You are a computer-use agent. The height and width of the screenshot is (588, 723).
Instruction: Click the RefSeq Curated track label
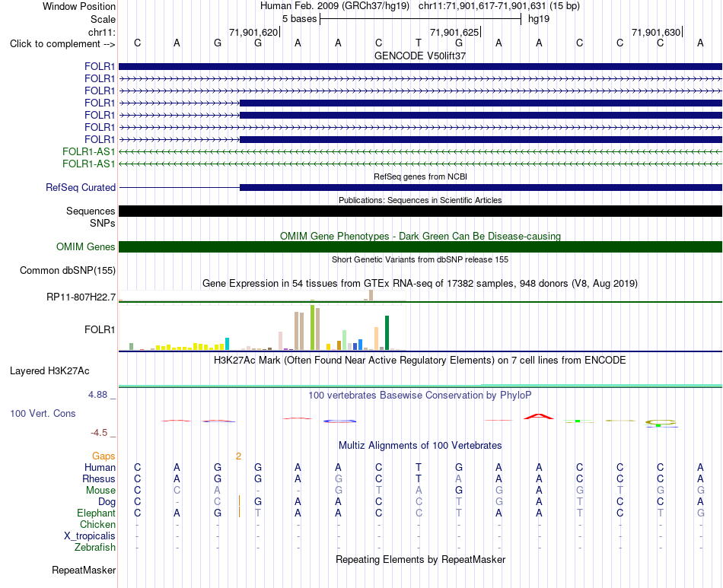point(81,188)
